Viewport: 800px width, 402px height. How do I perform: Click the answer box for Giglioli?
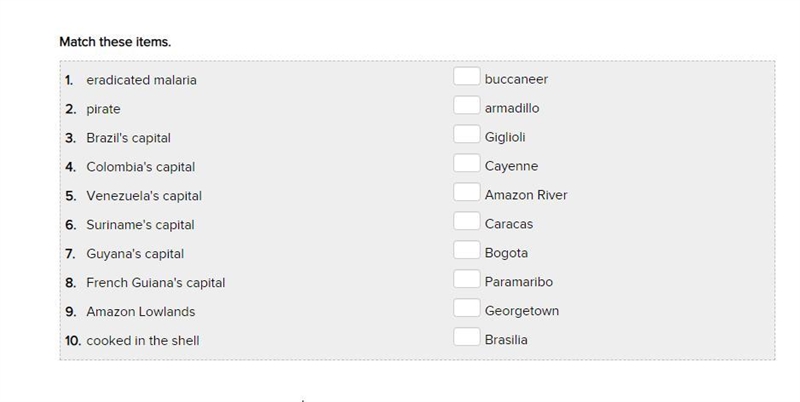(x=466, y=134)
